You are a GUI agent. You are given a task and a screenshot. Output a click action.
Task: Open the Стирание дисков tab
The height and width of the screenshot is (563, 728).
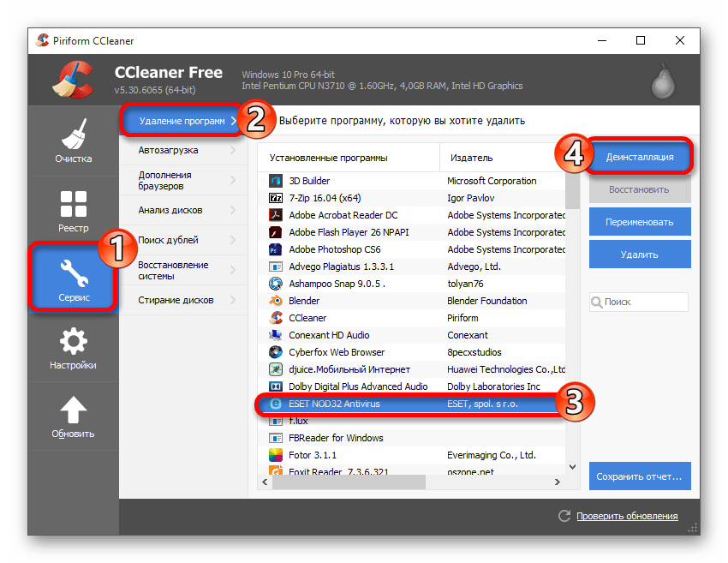[183, 300]
